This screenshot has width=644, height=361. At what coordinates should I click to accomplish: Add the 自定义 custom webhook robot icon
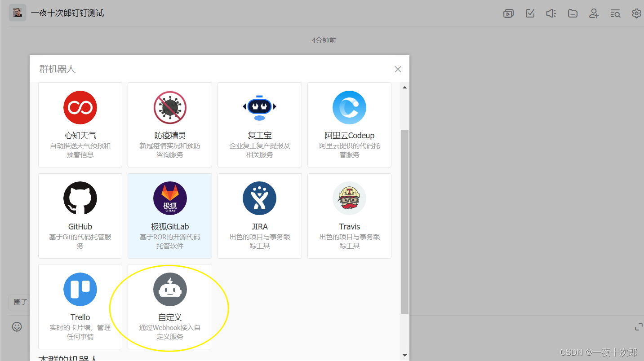[x=170, y=289]
